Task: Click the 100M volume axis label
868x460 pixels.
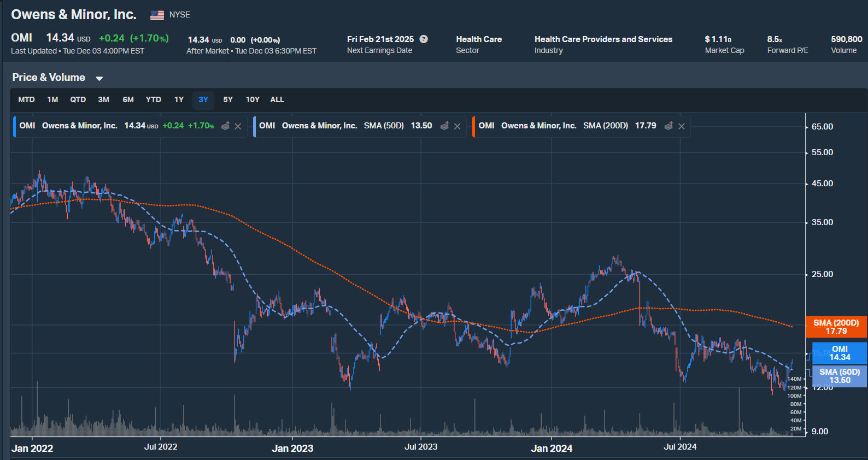Action: (794, 396)
